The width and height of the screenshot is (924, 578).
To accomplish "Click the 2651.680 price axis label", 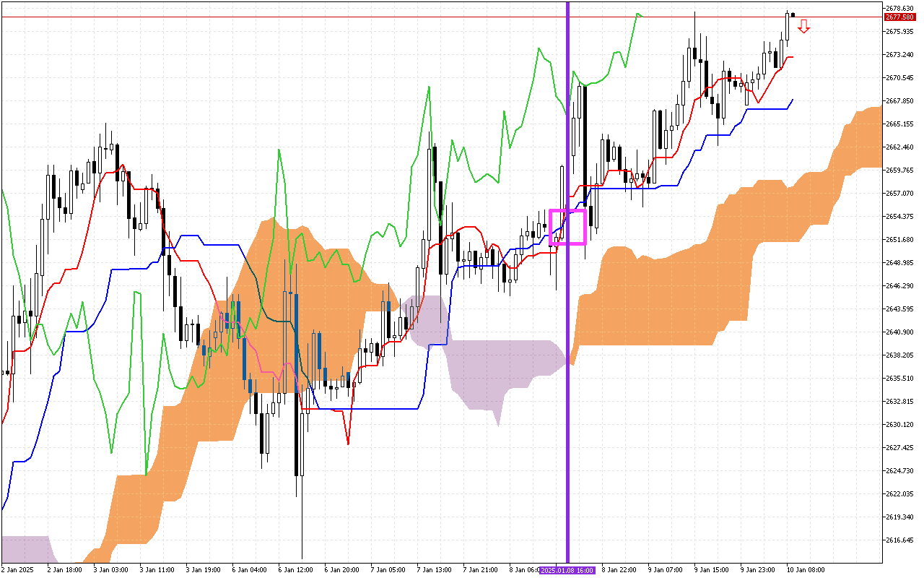I will (899, 239).
